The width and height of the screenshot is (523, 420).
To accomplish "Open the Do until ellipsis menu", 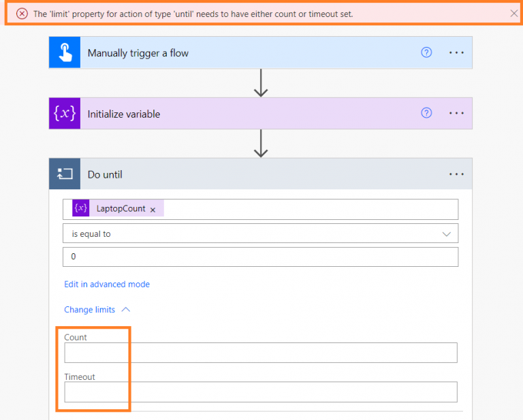I will 456,174.
